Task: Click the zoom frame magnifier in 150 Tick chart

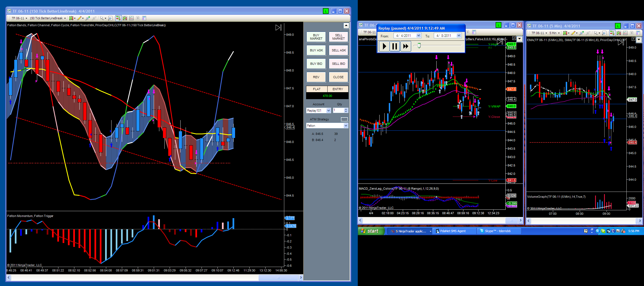Action: (x=110, y=18)
